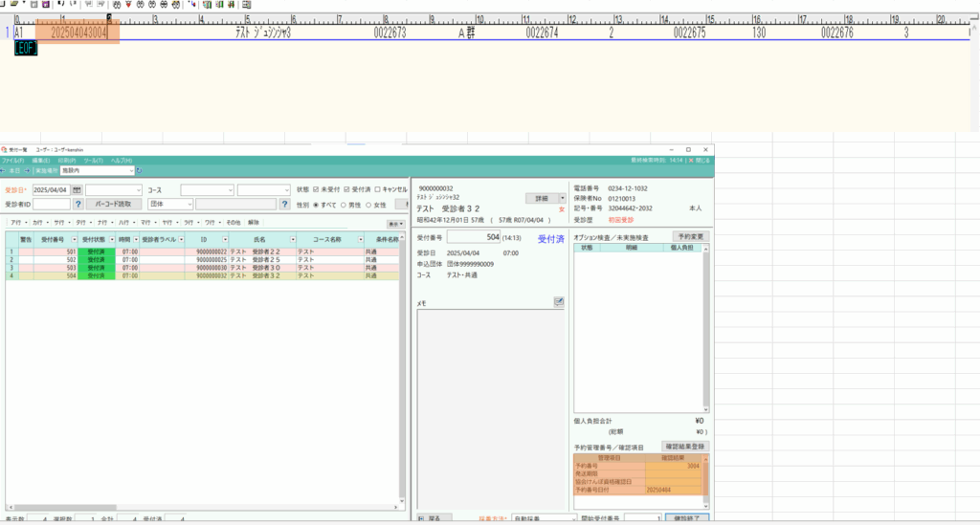Toggle the 未受付 status checkbox
The width and height of the screenshot is (980, 525).
coord(316,189)
